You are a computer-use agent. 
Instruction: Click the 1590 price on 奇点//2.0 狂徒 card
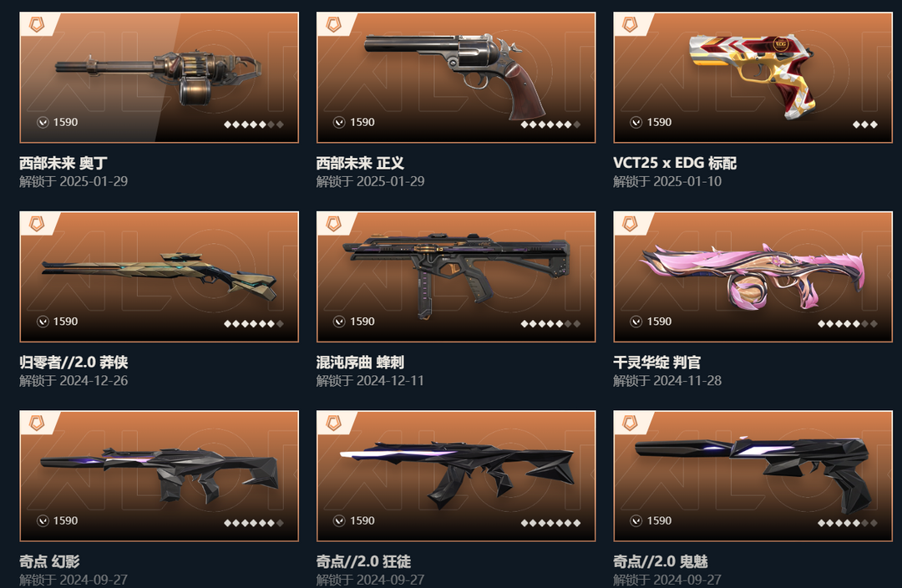(x=362, y=520)
